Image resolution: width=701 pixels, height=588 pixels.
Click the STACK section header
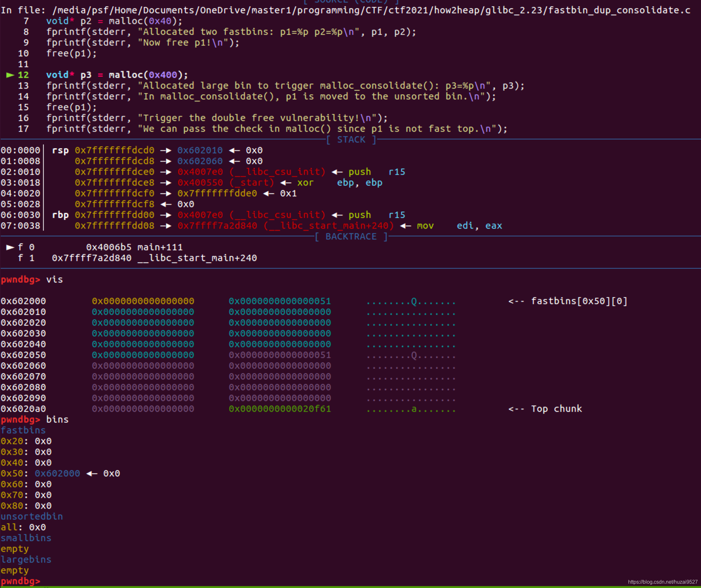pos(351,139)
